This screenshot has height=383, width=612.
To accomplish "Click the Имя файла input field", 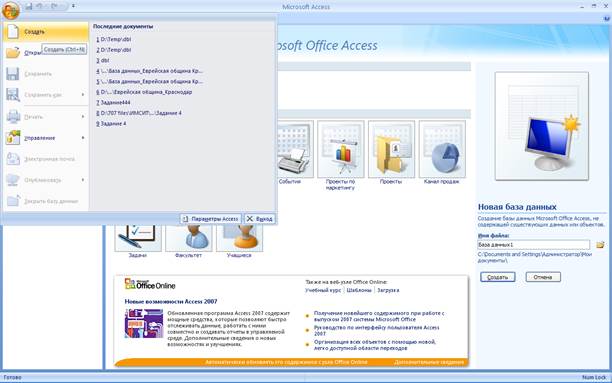I will (x=534, y=245).
